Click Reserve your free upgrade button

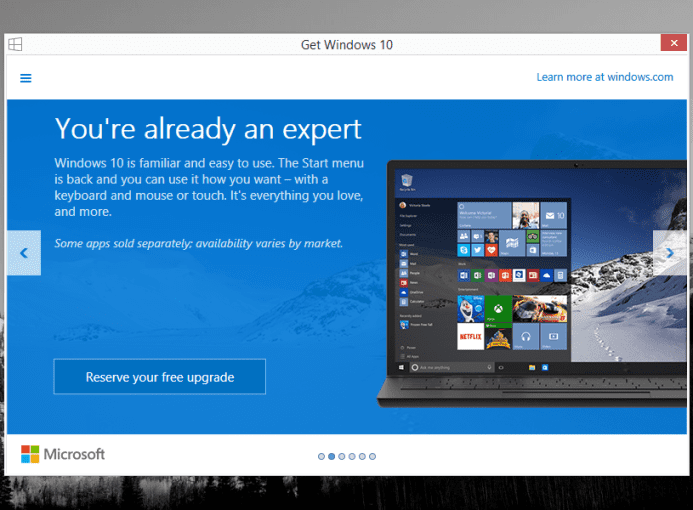click(x=160, y=377)
